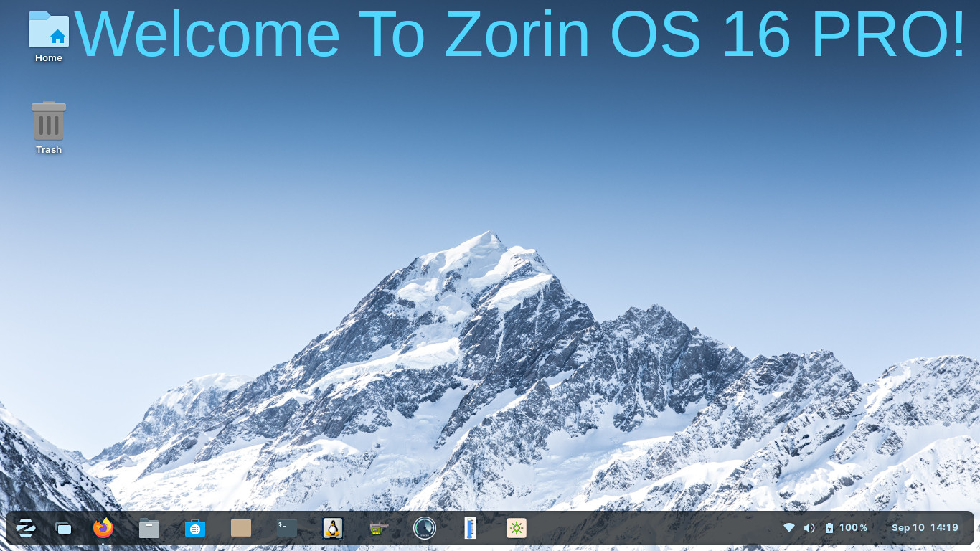980x551 pixels.
Task: Open the Software store icon
Action: (x=194, y=528)
